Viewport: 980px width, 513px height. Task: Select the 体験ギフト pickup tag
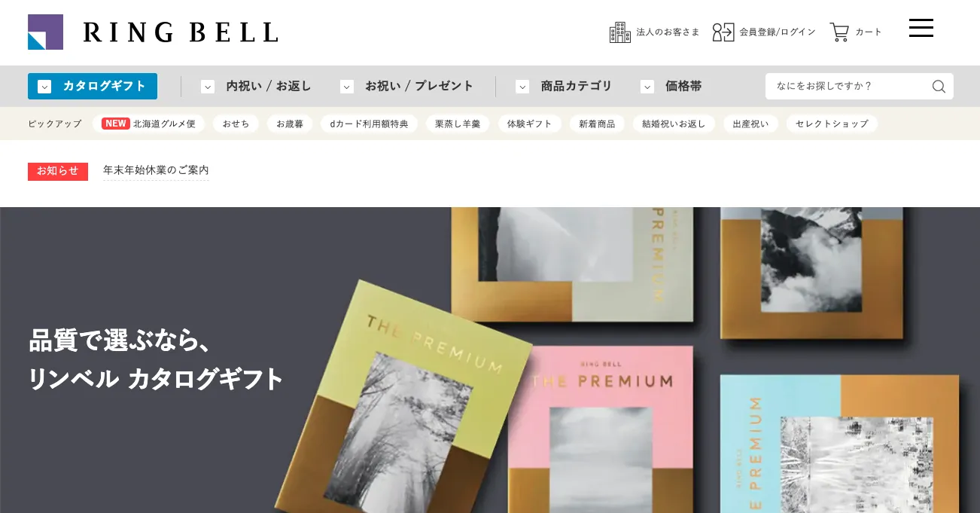[530, 124]
